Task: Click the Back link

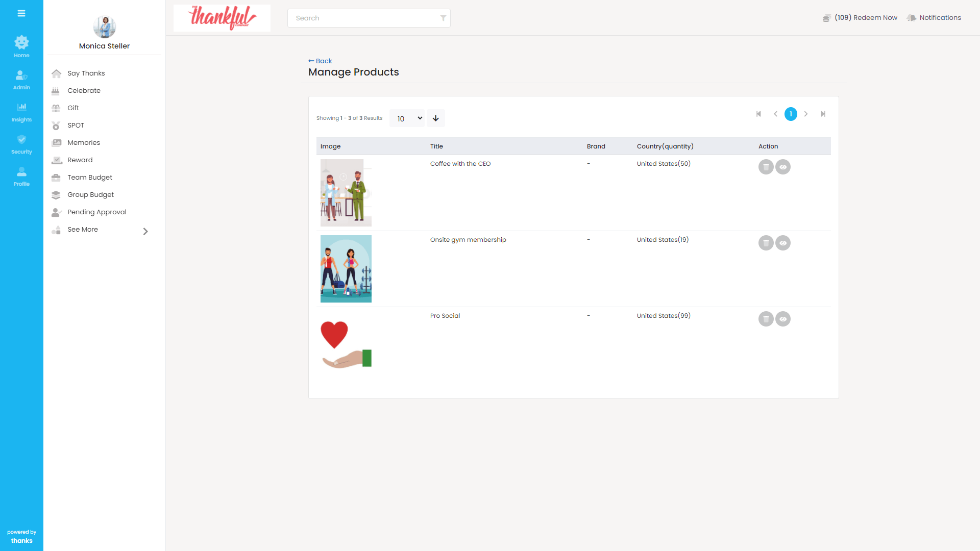Action: point(320,61)
